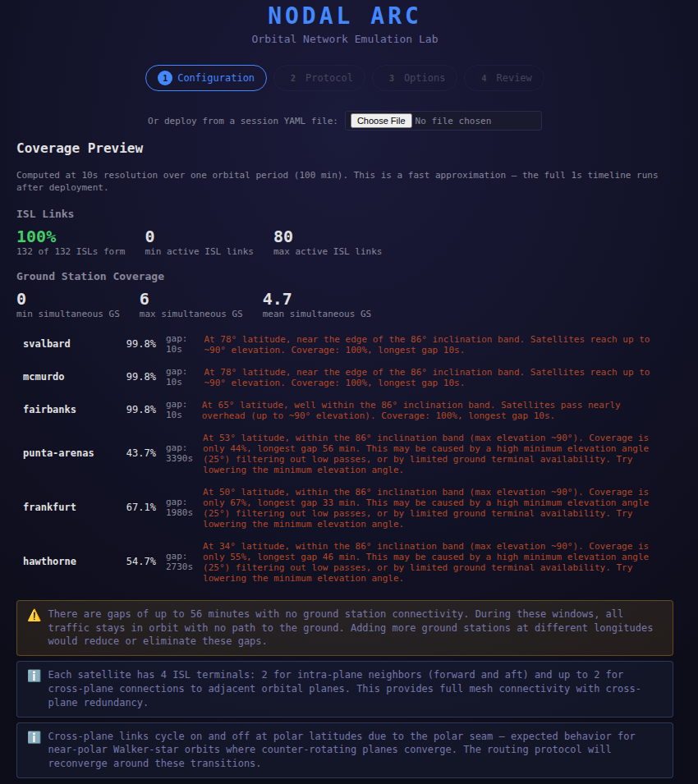Click the 2730s gap value
This screenshot has width=698, height=784.
click(179, 566)
